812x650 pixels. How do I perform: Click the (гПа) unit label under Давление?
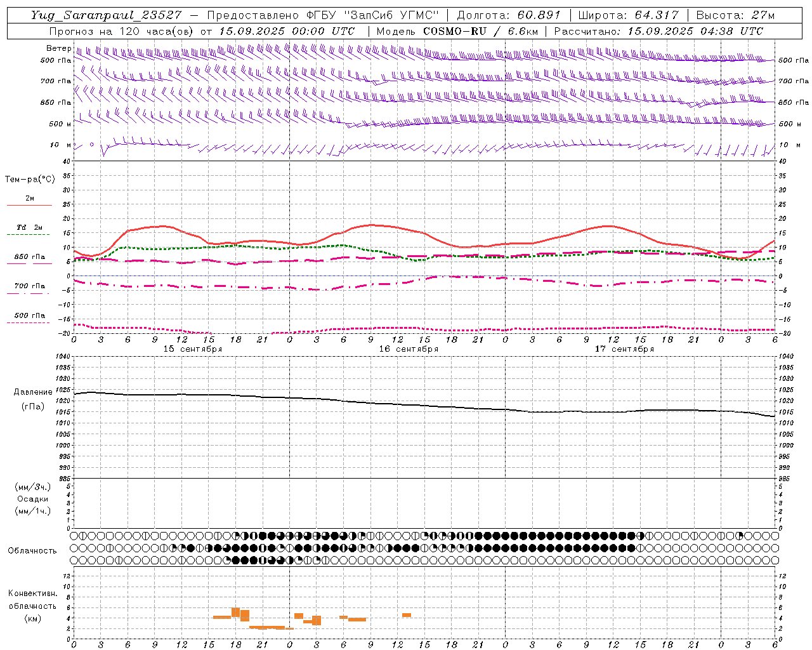coord(33,406)
